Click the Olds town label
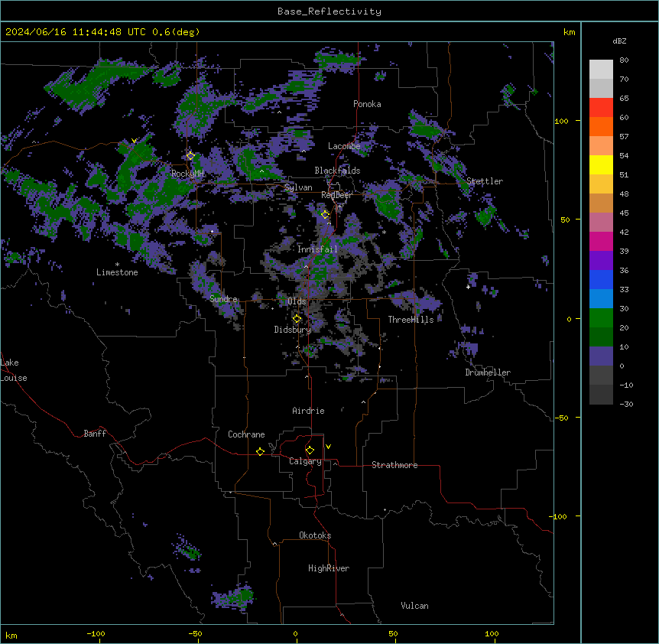This screenshot has height=644, width=659. (297, 301)
